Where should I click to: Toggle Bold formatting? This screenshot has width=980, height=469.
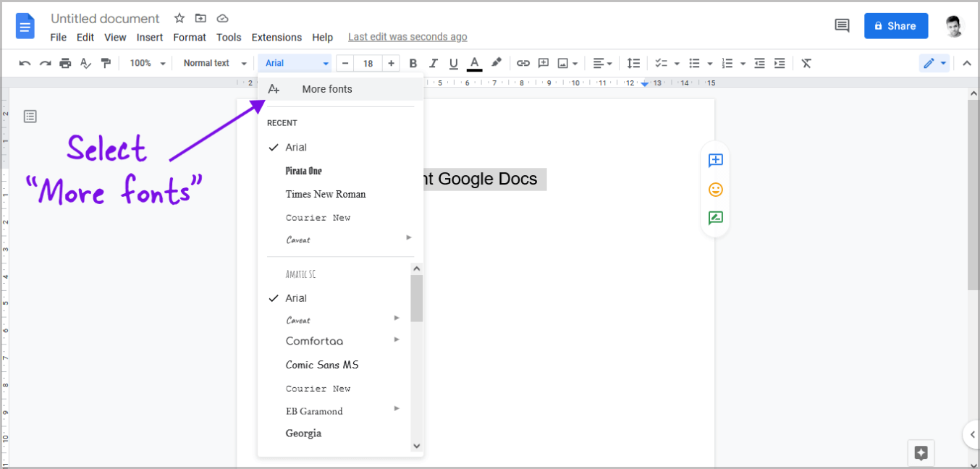coord(413,64)
